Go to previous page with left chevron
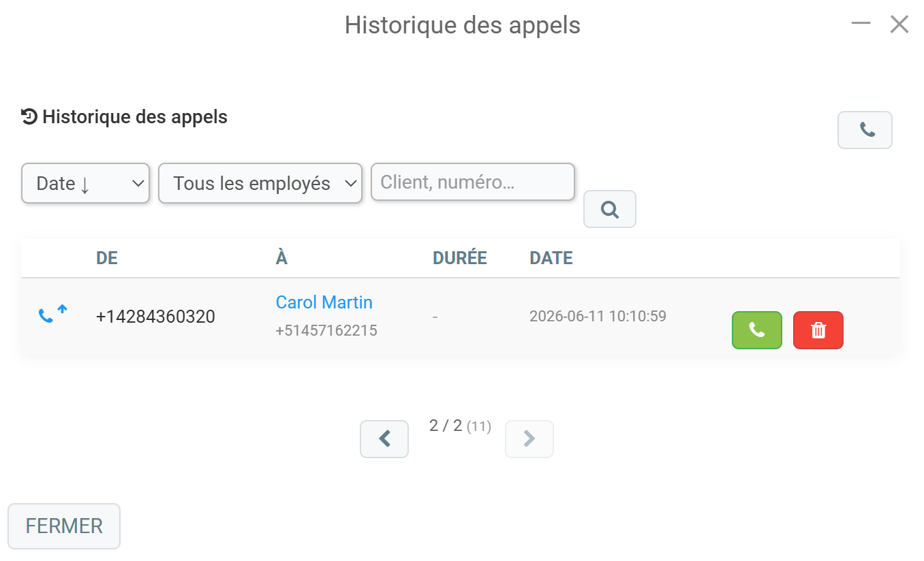Image resolution: width=924 pixels, height=561 pixels. [384, 439]
